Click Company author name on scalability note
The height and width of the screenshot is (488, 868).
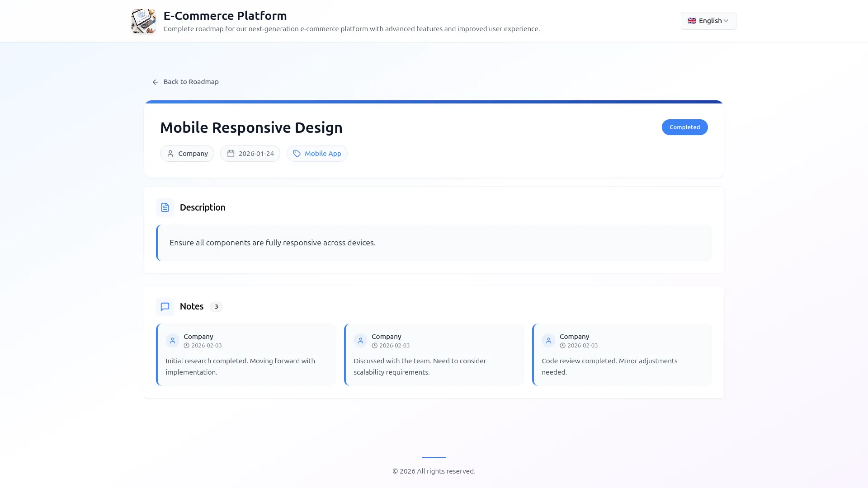pyautogui.click(x=387, y=337)
